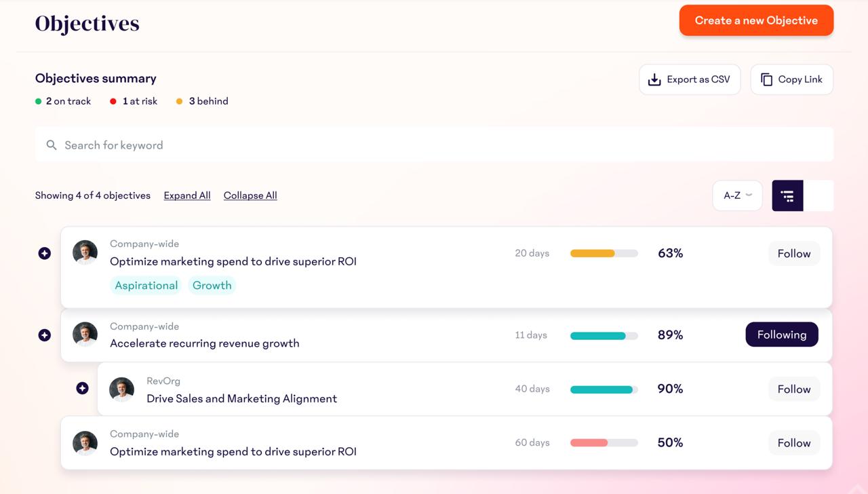Viewport: 868px width, 494px height.
Task: Follow the Drive Sales and Marketing Alignment objective
Action: [x=793, y=389]
